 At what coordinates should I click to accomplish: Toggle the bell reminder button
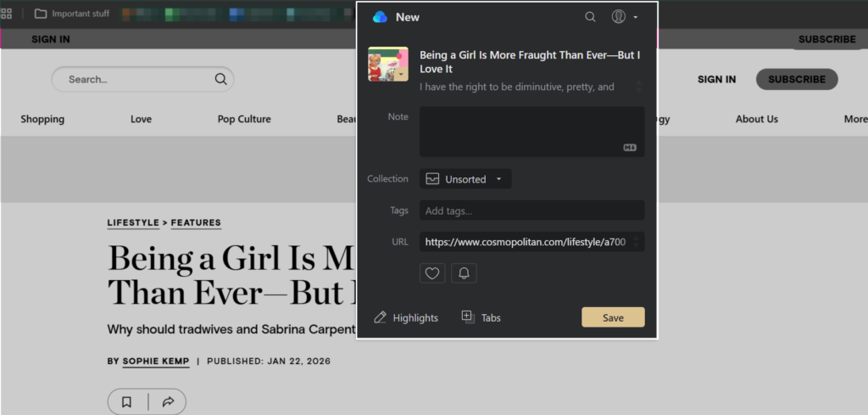(464, 273)
